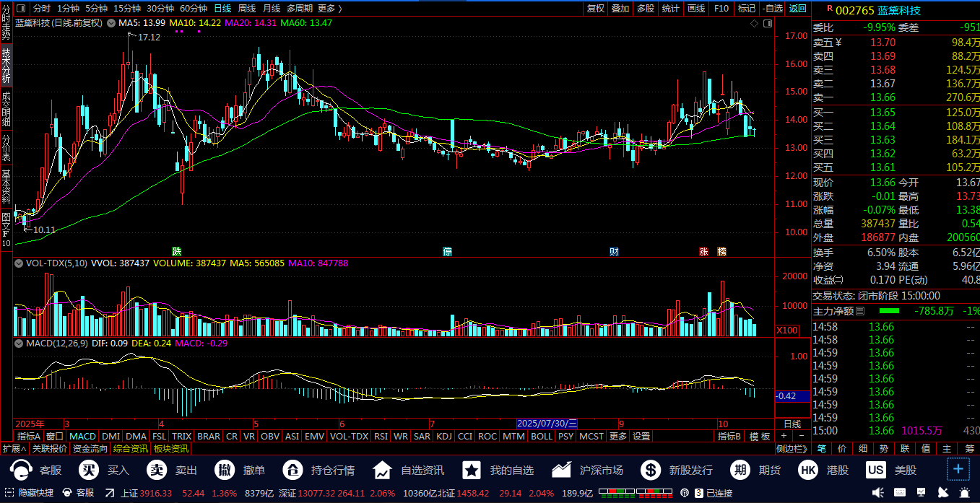980x503 pixels.
Task: Open dropdown arrow beside 蓝黛科技(日线,前复权)
Action: [111, 23]
